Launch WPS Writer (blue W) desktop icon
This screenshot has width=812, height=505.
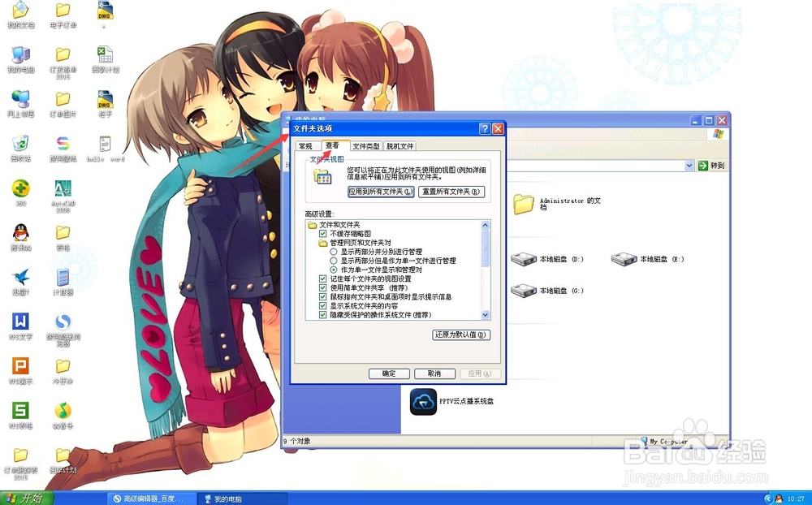pyautogui.click(x=21, y=326)
